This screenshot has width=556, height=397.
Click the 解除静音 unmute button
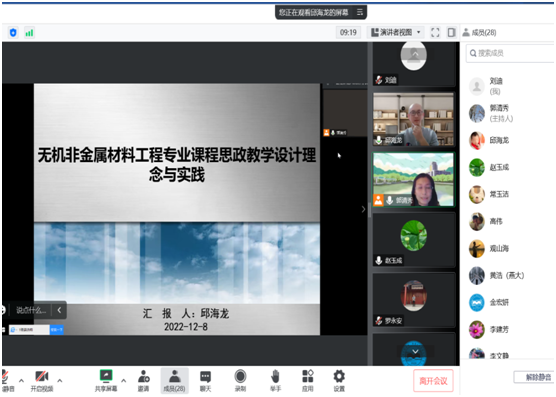[535, 377]
